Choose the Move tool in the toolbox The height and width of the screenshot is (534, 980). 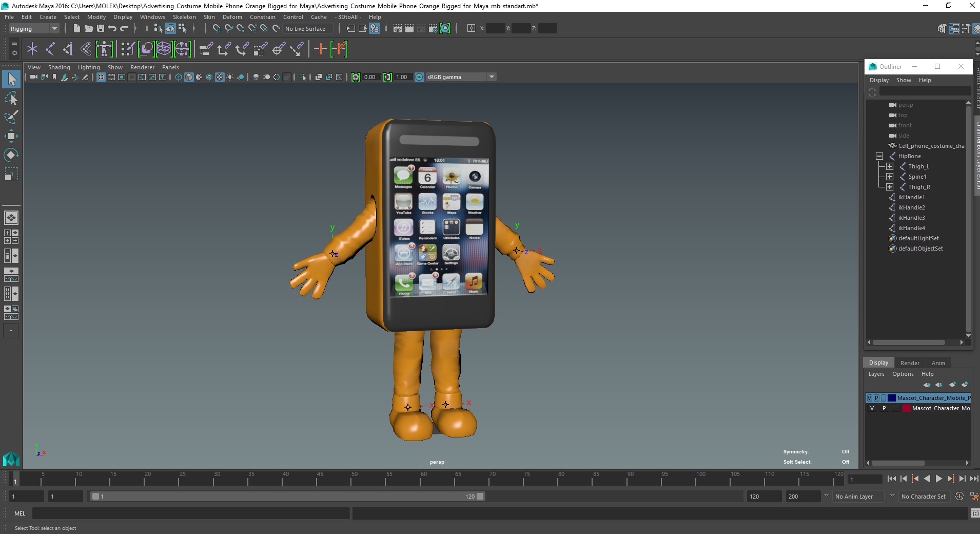tap(11, 136)
